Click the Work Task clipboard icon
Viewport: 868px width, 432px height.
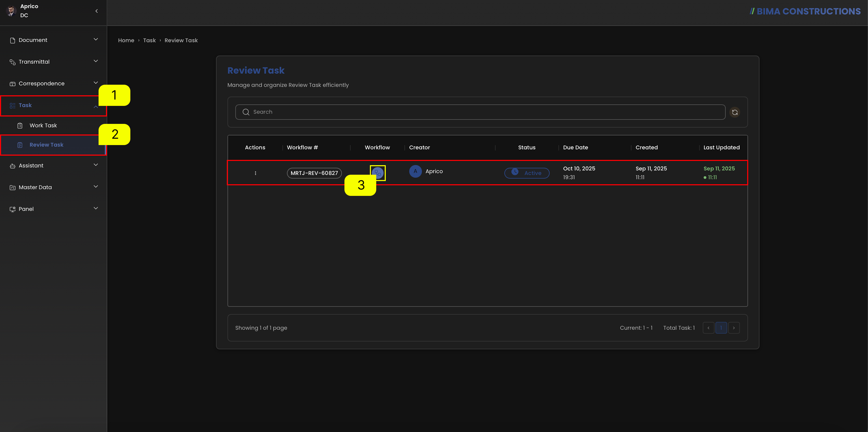click(x=20, y=125)
